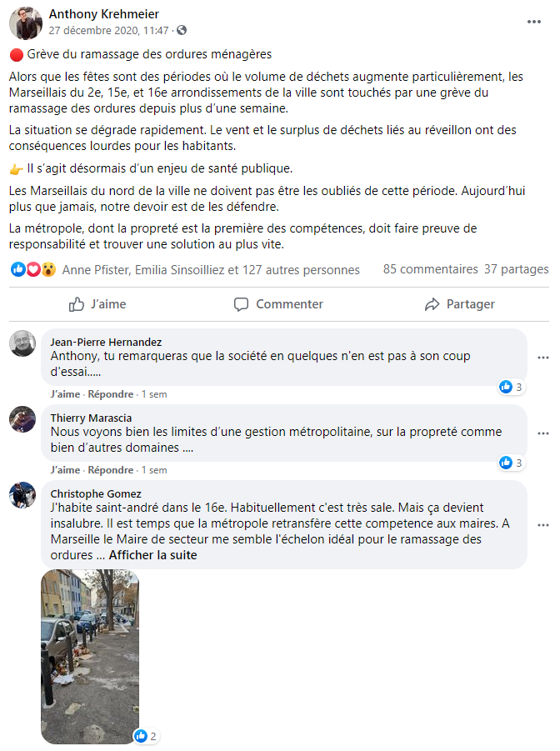This screenshot has height=751, width=560.
Task: Click the Partager button
Action: pyautogui.click(x=459, y=304)
